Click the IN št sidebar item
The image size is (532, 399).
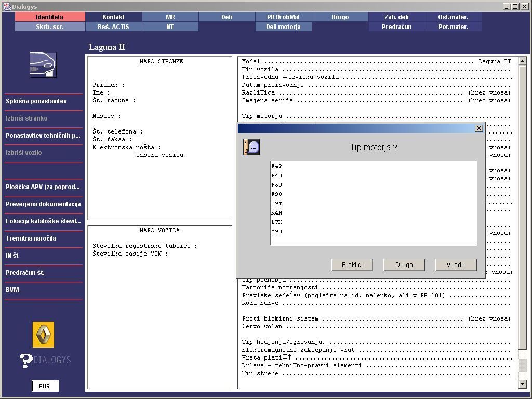point(44,256)
